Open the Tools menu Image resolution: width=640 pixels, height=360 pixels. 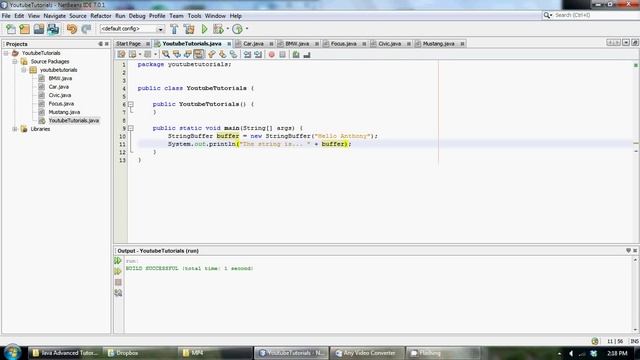tap(194, 16)
